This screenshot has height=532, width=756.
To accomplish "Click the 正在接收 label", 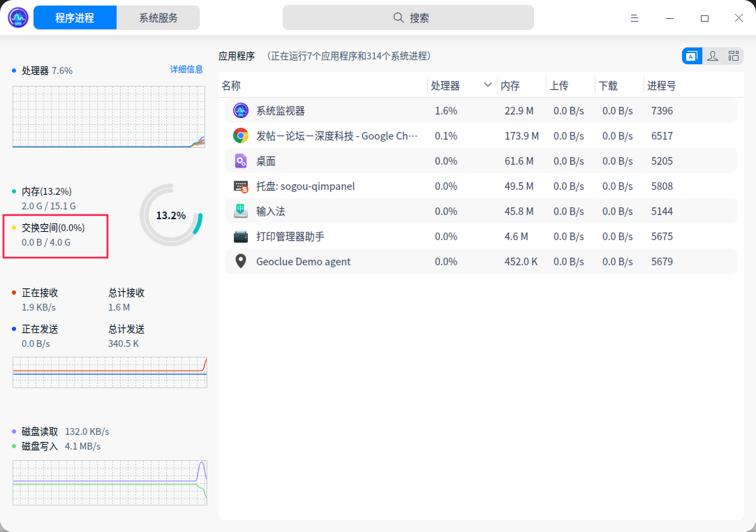I will coord(40,293).
